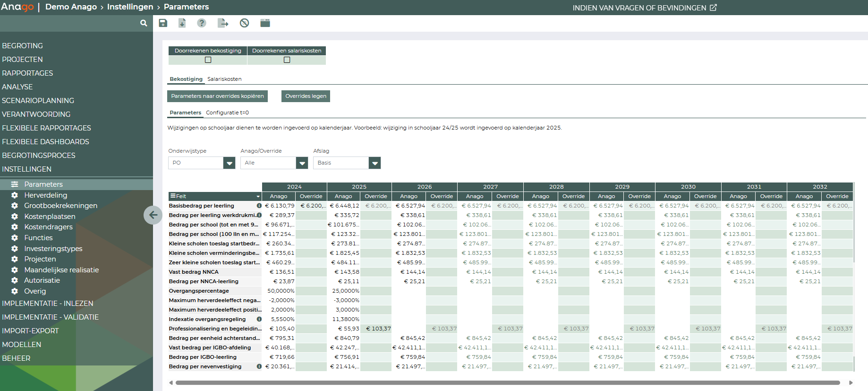Click the help question mark icon
The image size is (868, 391).
[202, 23]
